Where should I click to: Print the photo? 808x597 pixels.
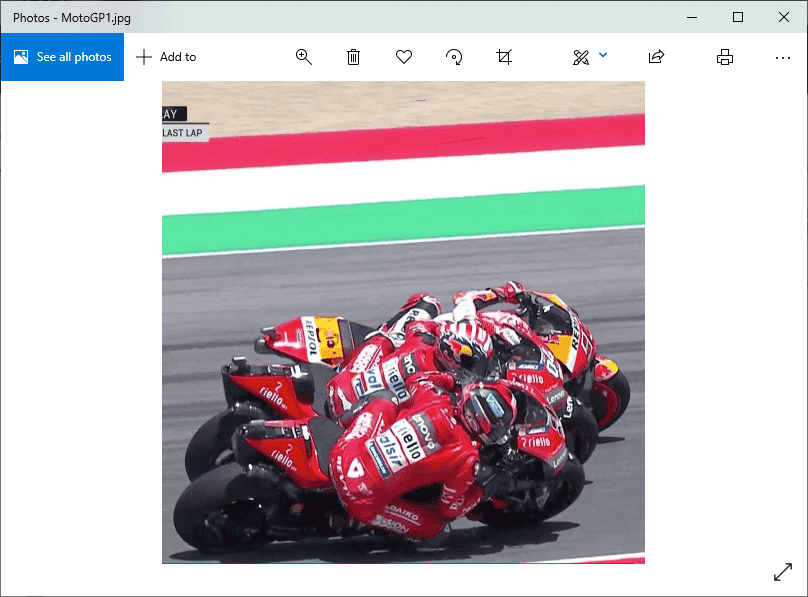point(725,57)
